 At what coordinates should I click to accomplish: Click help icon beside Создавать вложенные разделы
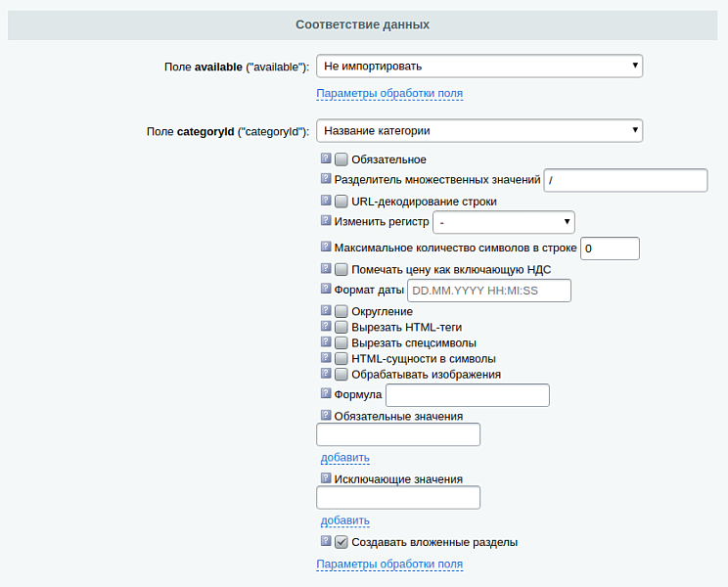(326, 541)
